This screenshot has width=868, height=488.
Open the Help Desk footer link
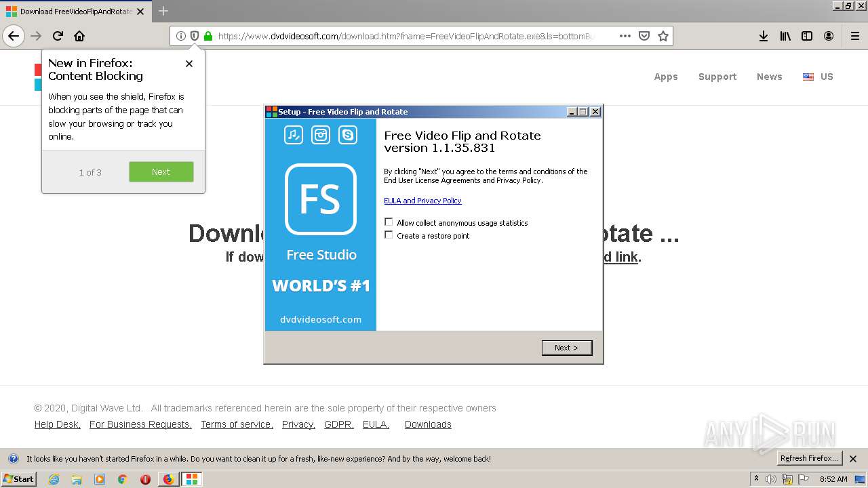point(58,424)
